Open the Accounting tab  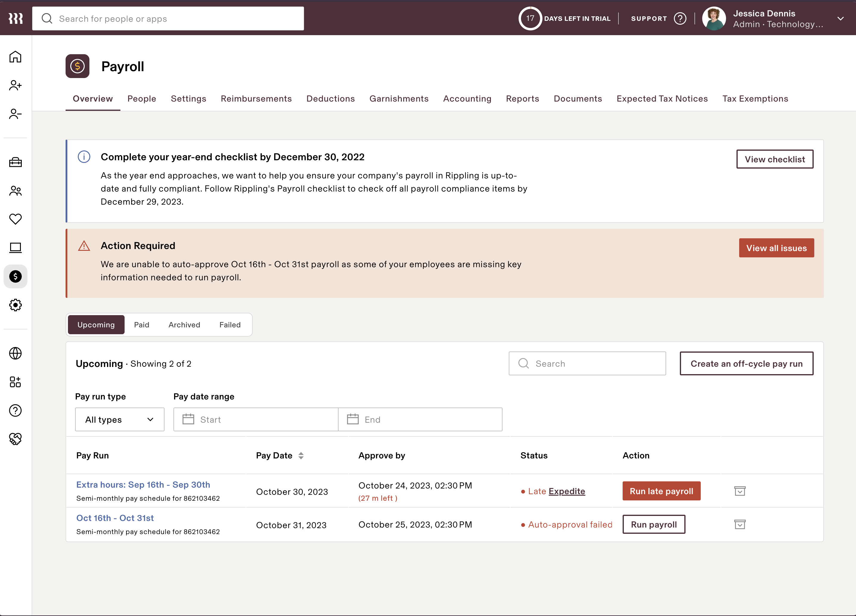(x=467, y=99)
